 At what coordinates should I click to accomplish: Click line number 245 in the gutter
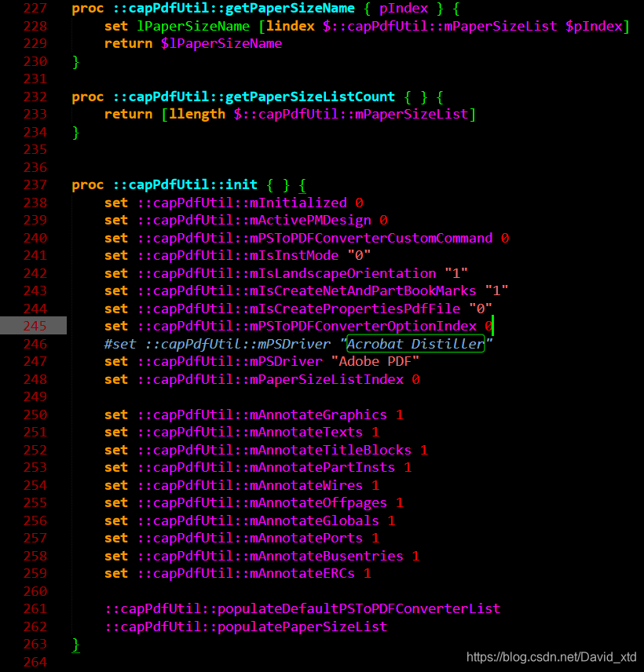tap(35, 326)
